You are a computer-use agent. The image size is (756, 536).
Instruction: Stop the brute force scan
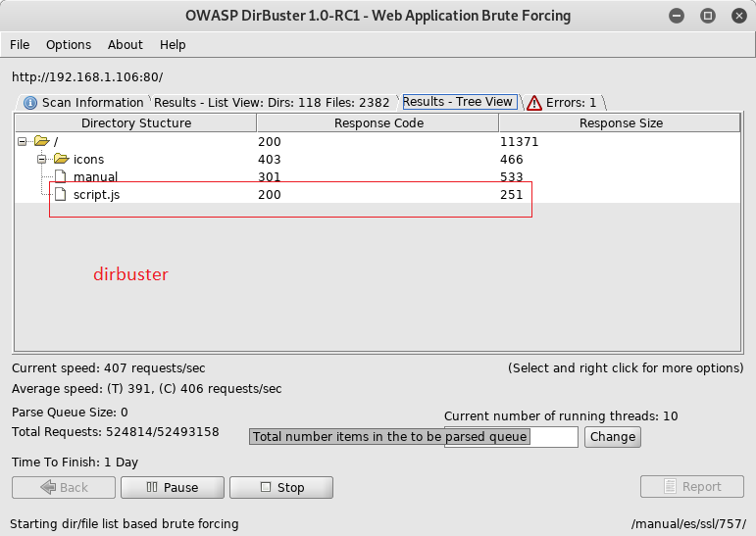[281, 487]
